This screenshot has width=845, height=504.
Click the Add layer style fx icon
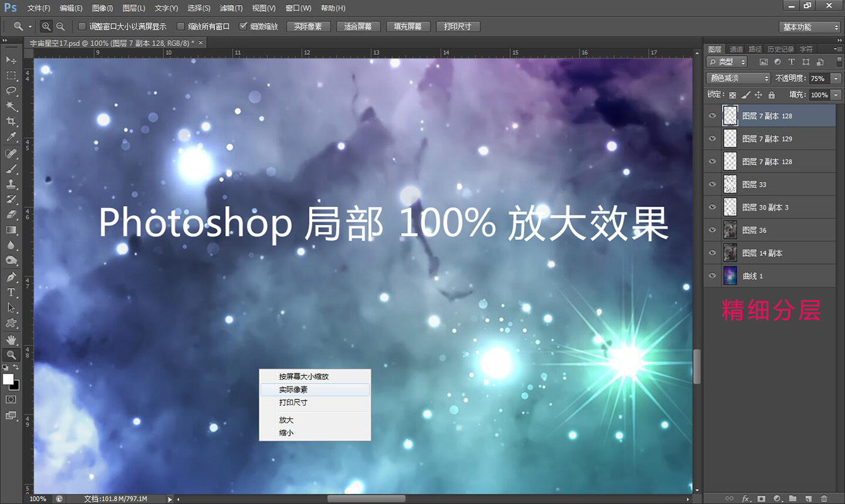(745, 498)
